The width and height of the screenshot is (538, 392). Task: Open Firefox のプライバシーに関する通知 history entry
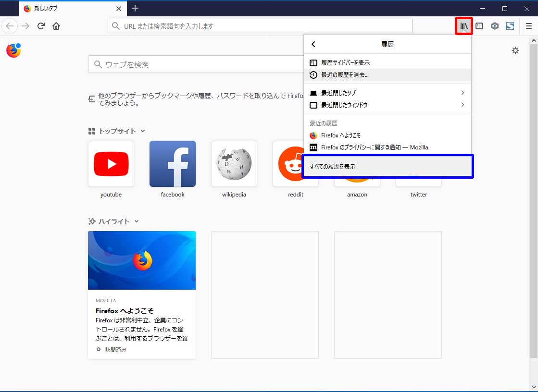pyautogui.click(x=388, y=147)
